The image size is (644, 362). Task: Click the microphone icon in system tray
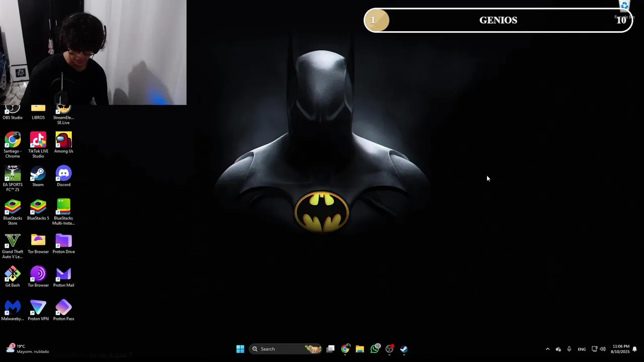pos(569,349)
